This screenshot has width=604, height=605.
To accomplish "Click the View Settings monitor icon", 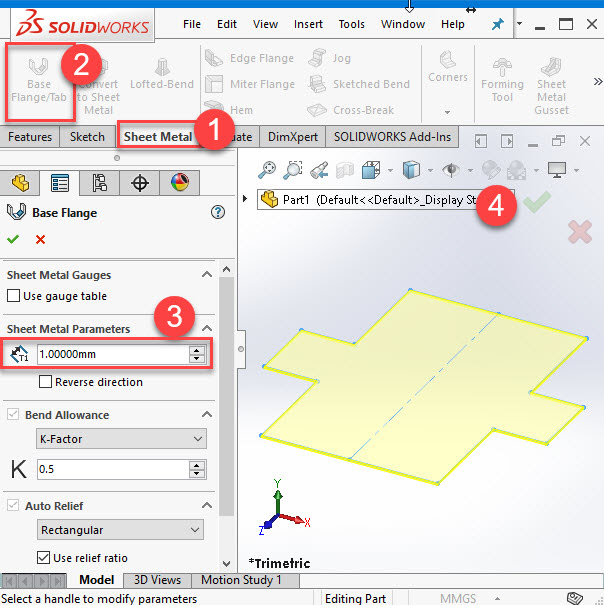I will [x=557, y=170].
